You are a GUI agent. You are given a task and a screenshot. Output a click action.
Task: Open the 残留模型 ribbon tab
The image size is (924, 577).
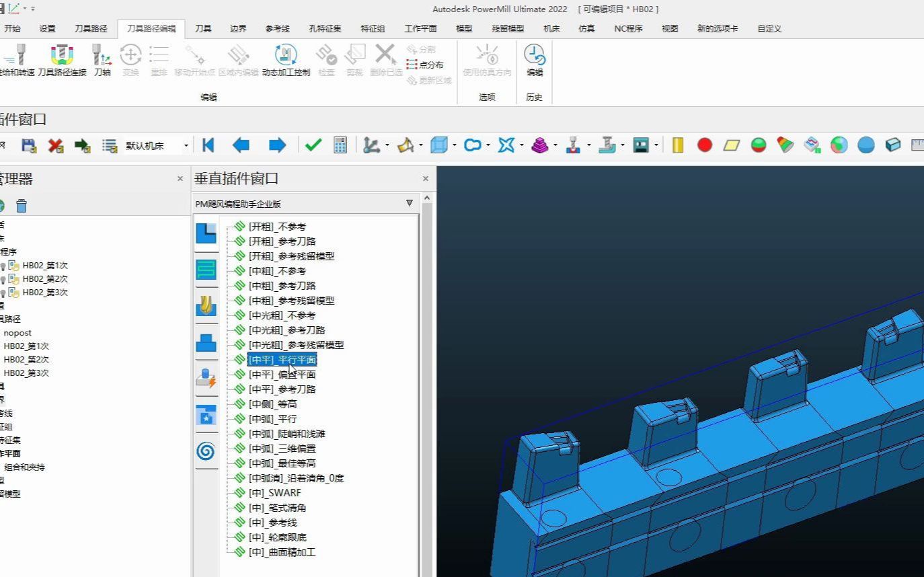pos(508,29)
